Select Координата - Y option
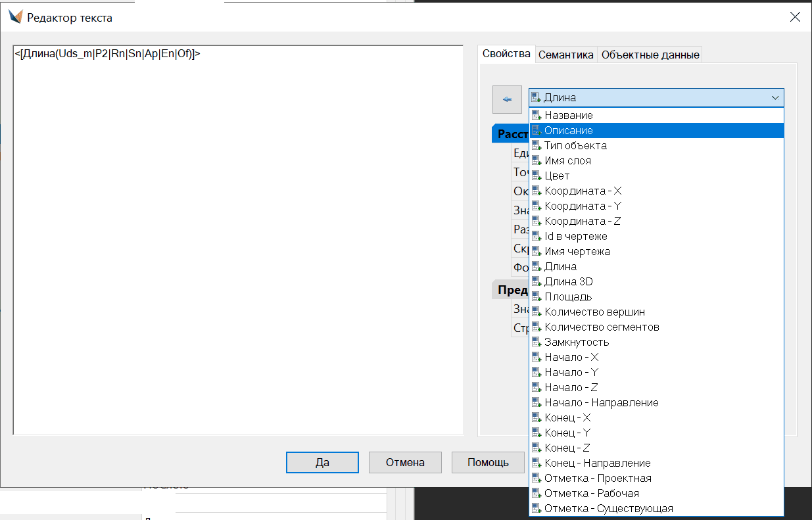 click(x=657, y=206)
